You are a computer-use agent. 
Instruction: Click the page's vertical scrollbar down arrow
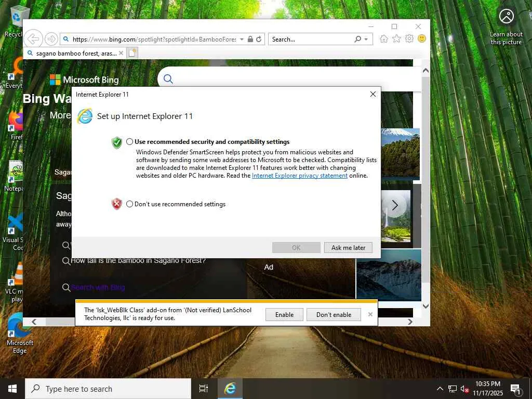tap(425, 305)
